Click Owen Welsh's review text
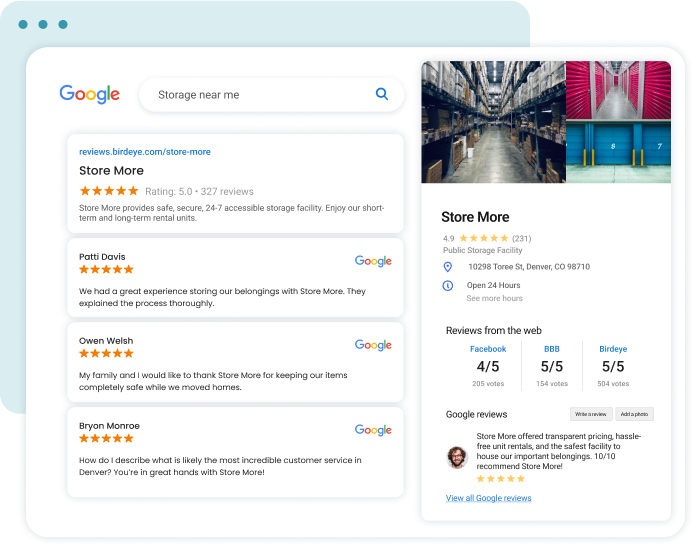The image size is (695, 548). 213,381
